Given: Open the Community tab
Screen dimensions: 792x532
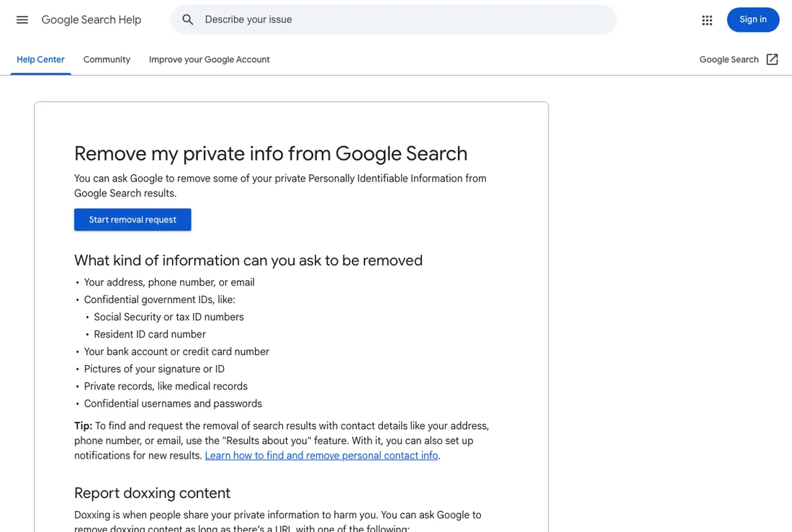Looking at the screenshot, I should click(x=107, y=60).
